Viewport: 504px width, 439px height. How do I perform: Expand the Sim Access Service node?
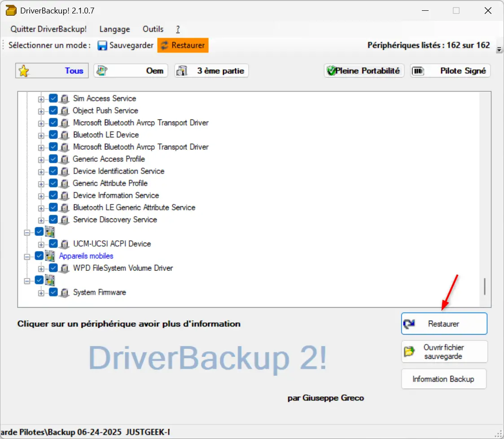(41, 99)
